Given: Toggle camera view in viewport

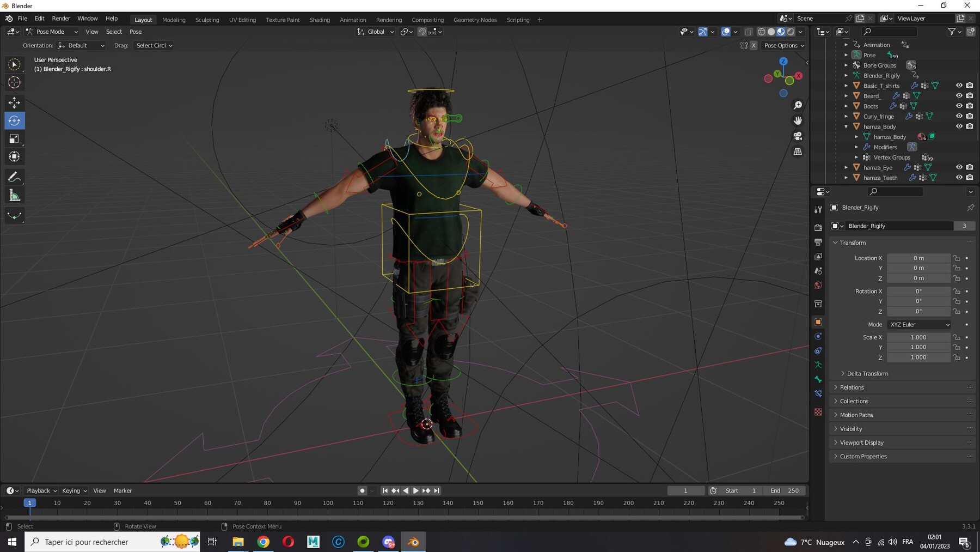Looking at the screenshot, I should click(798, 136).
